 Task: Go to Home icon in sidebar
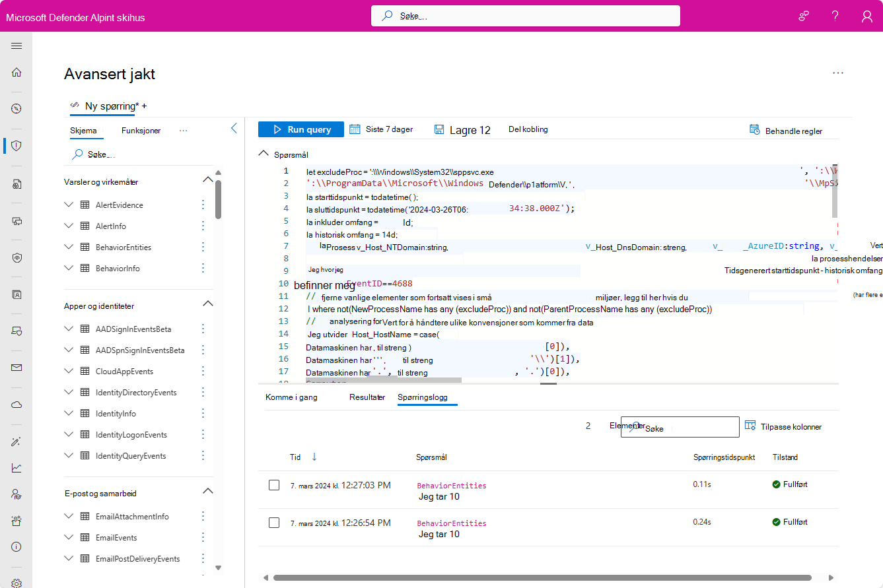click(x=17, y=73)
